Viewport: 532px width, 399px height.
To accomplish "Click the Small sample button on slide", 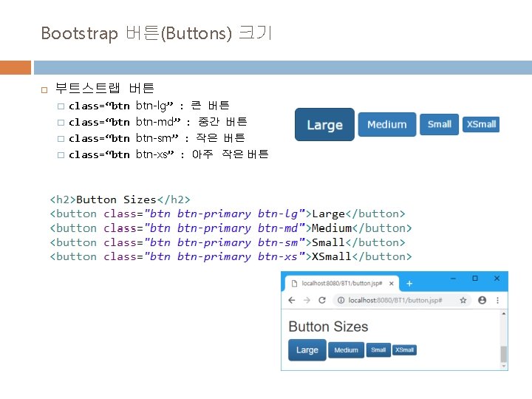I will click(x=440, y=124).
